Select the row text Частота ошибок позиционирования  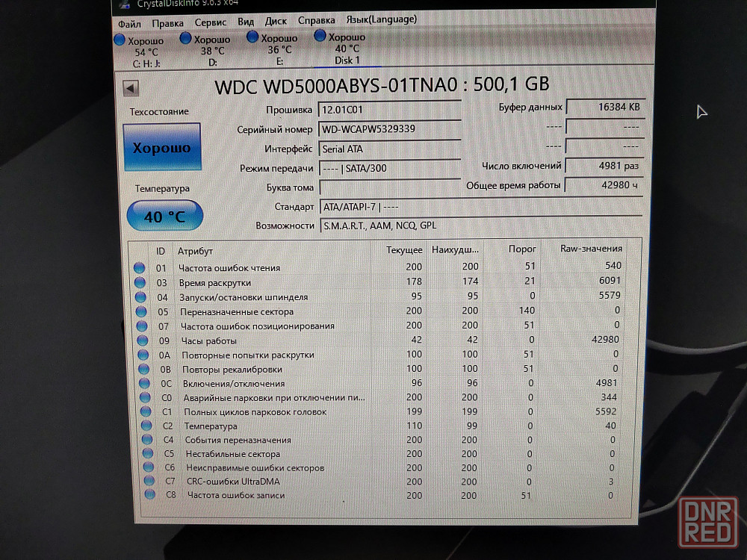point(257,326)
